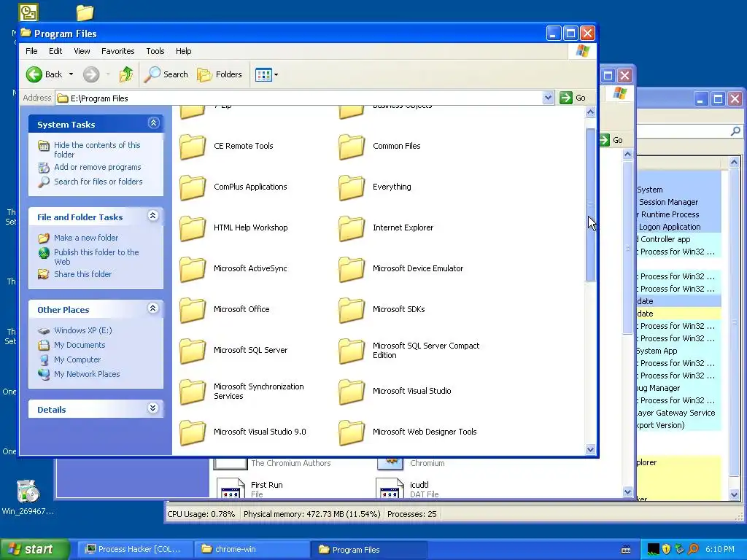Open My Network Places link
Image resolution: width=747 pixels, height=560 pixels.
pyautogui.click(x=87, y=374)
